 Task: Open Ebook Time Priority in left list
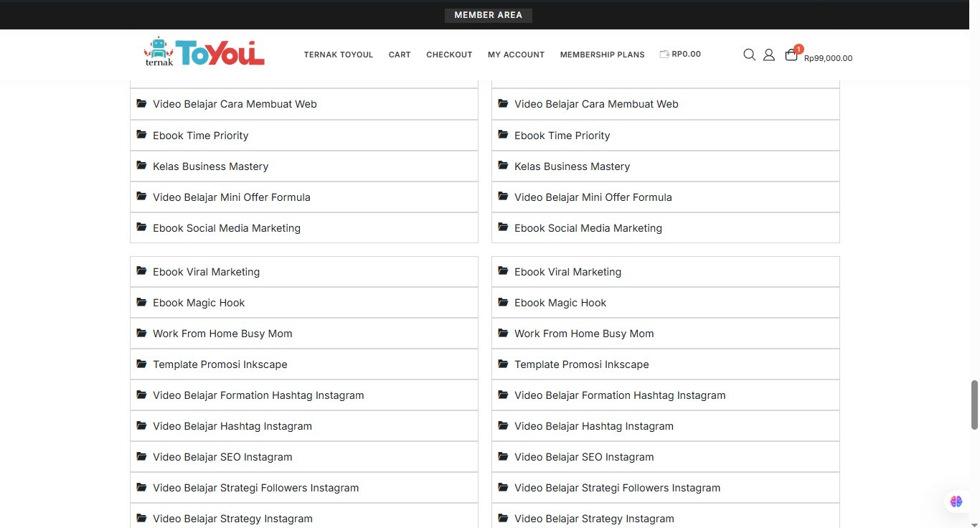(x=200, y=136)
